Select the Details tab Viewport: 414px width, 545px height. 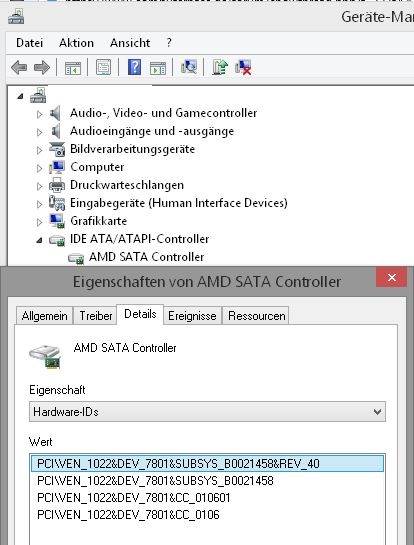(x=140, y=315)
